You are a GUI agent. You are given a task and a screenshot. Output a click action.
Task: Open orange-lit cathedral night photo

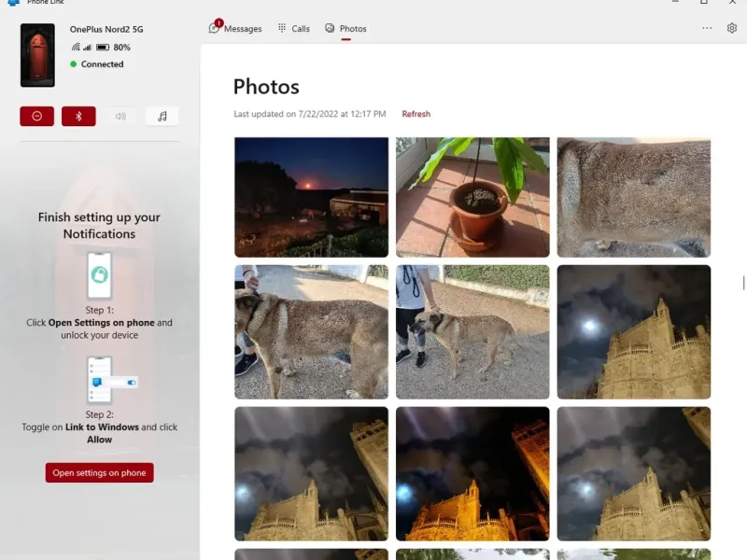tap(472, 474)
